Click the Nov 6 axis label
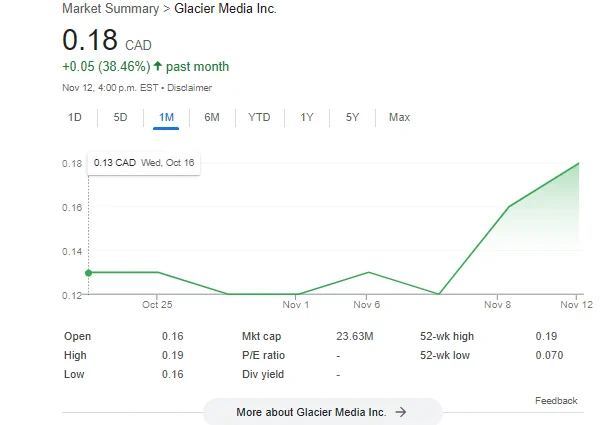This screenshot has height=425, width=604. (367, 305)
